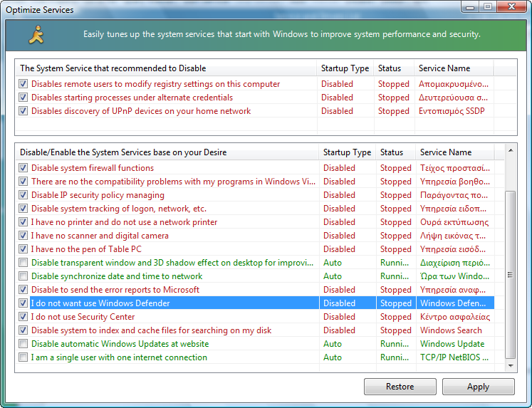Sort top list by Startup Type header
This screenshot has height=408, width=532.
coord(345,68)
